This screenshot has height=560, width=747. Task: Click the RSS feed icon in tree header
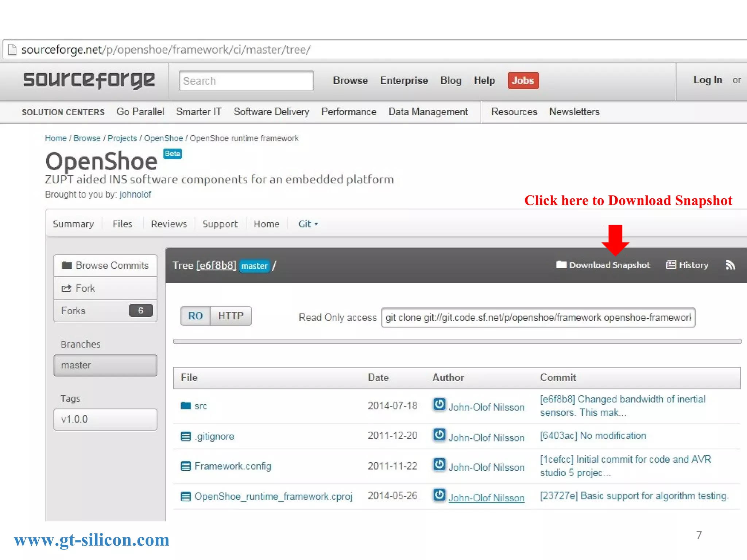tap(730, 265)
